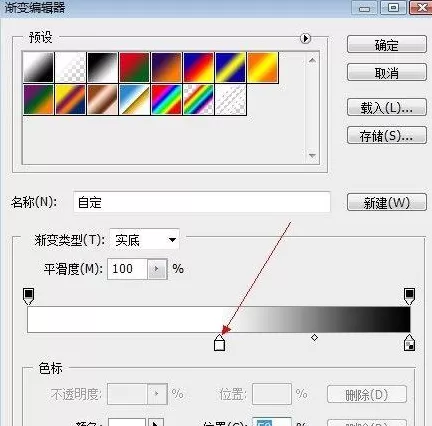Maximize the 渐变编辑器 window

click(393, 8)
